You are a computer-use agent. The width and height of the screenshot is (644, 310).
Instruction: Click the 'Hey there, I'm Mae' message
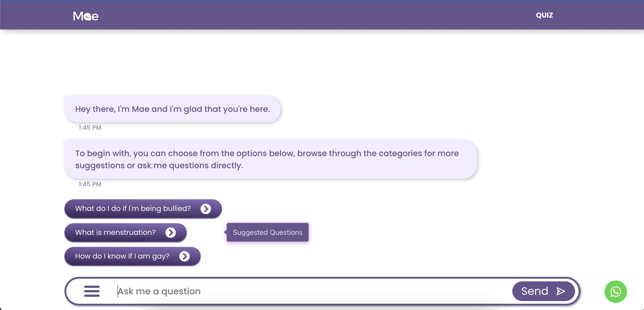(x=172, y=109)
